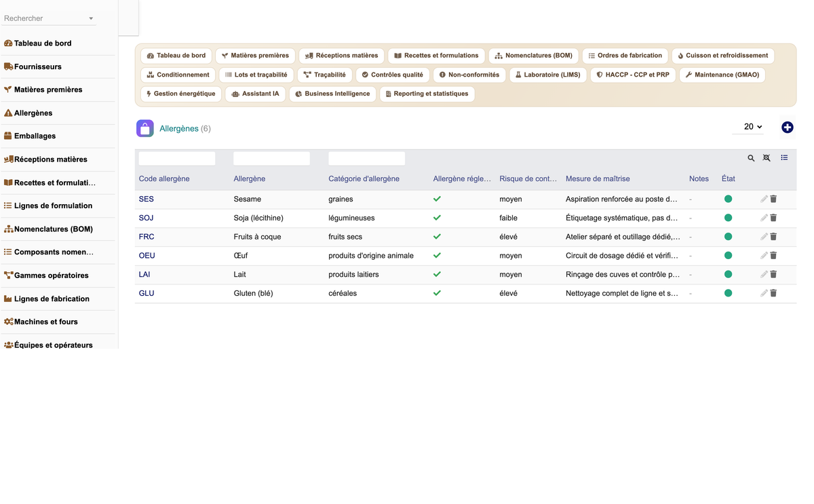Edit the SOJ Soja row pencil icon
The height and width of the screenshot is (504, 814).
pyautogui.click(x=764, y=218)
